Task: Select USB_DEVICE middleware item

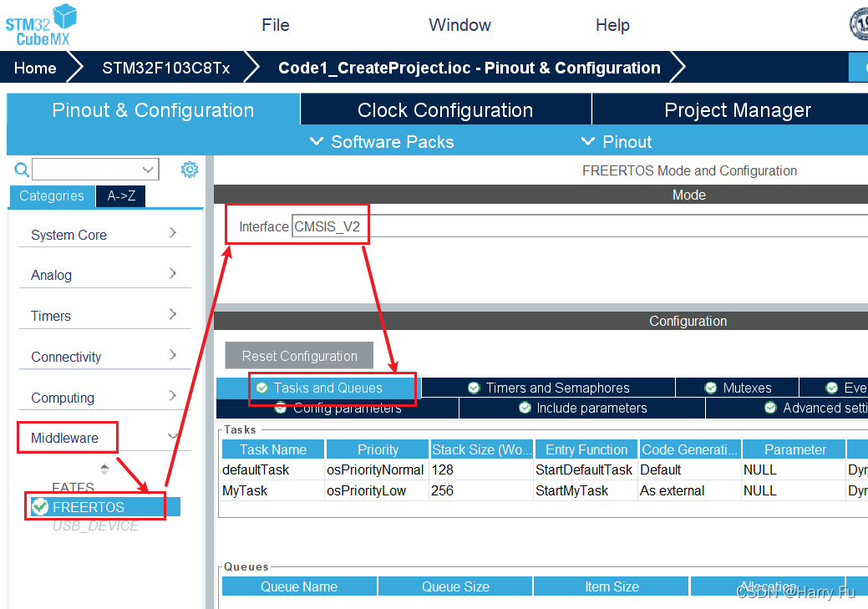Action: click(95, 525)
